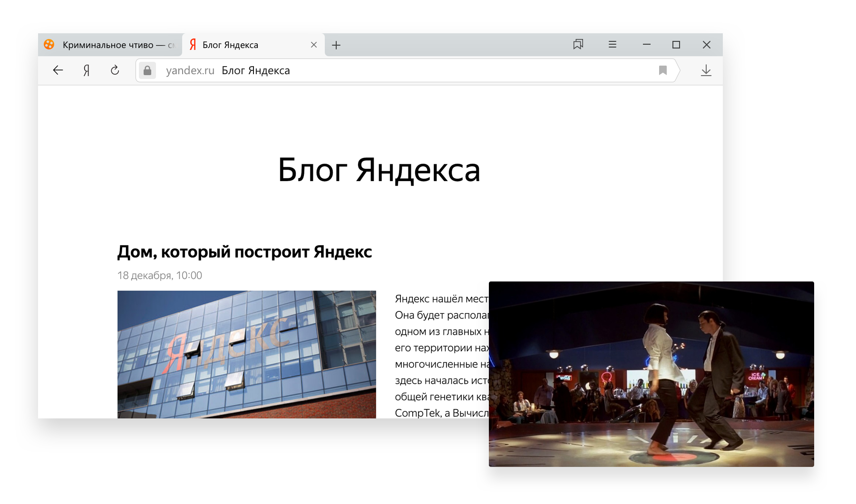Reload the page with the refresh icon
The height and width of the screenshot is (504, 856).
(115, 70)
